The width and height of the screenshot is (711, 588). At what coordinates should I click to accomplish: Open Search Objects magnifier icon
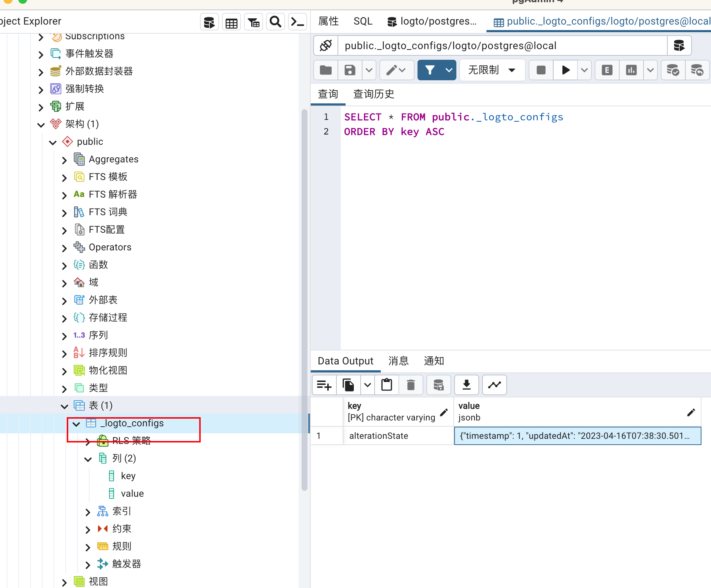coord(275,22)
